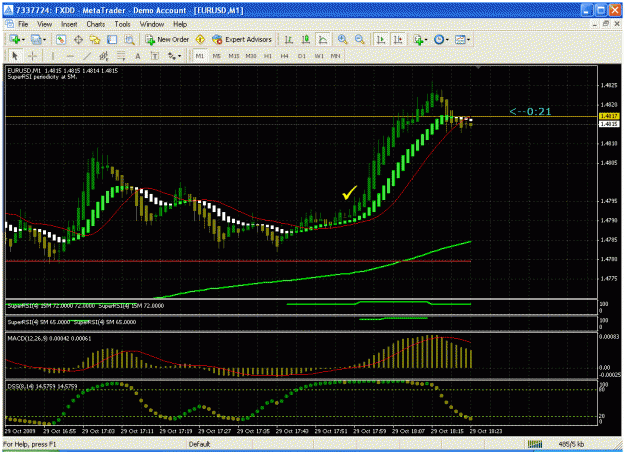Expand the Arrows tool dropdown arrow
This screenshot has width=625, height=452.
(x=180, y=56)
